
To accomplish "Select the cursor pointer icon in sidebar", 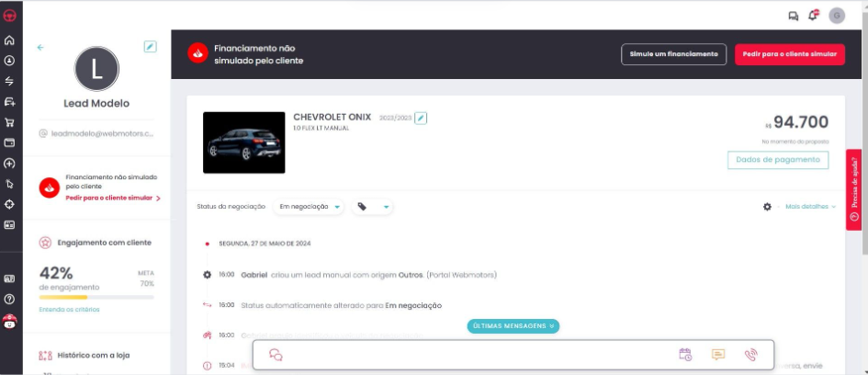I will point(9,184).
